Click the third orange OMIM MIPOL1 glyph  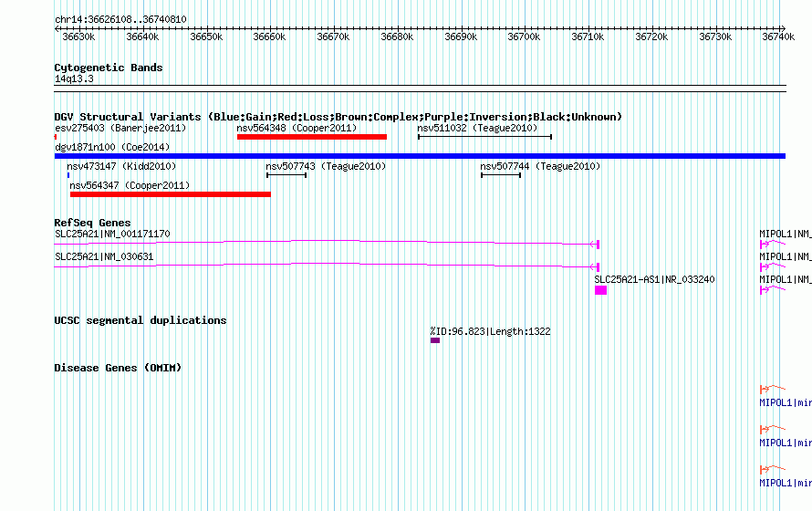coord(773,469)
